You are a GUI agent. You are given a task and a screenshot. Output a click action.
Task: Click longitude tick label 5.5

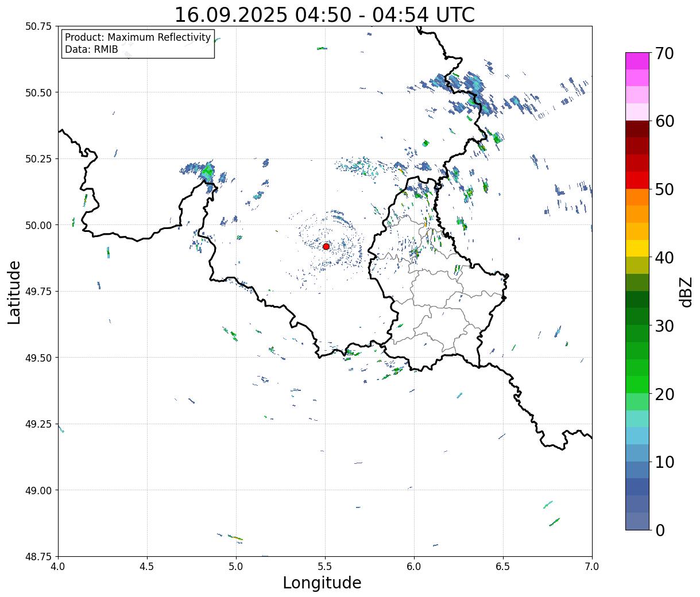click(325, 567)
